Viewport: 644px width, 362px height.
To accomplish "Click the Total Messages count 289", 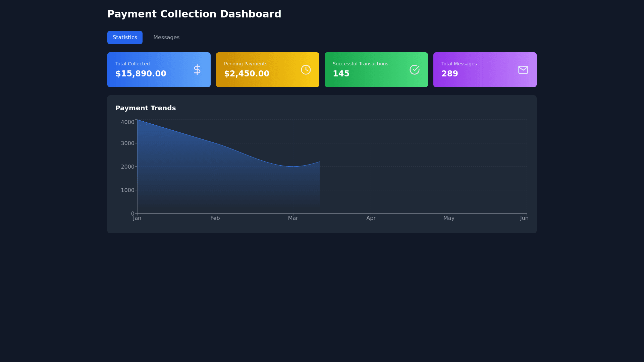I will click(x=449, y=74).
